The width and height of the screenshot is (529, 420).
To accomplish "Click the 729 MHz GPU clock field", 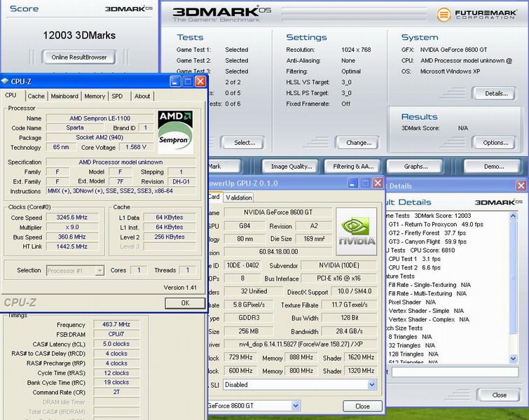I will pos(240,357).
